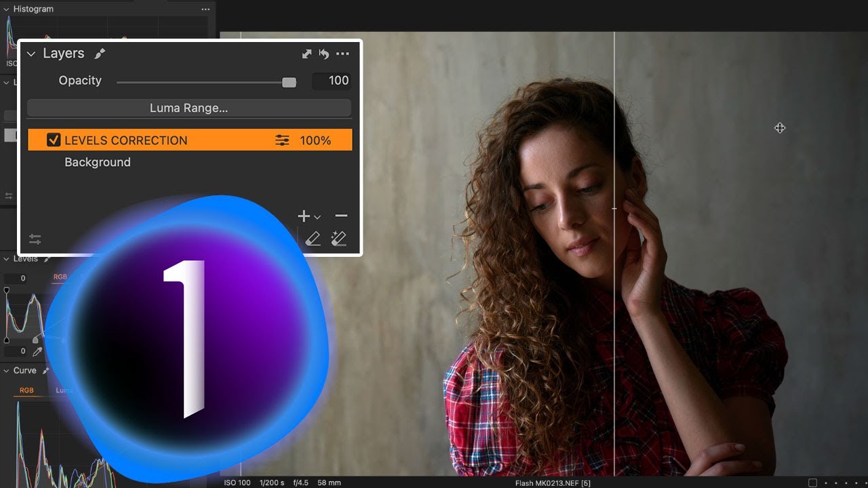Screen dimensions: 868x488
Task: Click the Opacity value field showing 100
Action: tap(332, 81)
